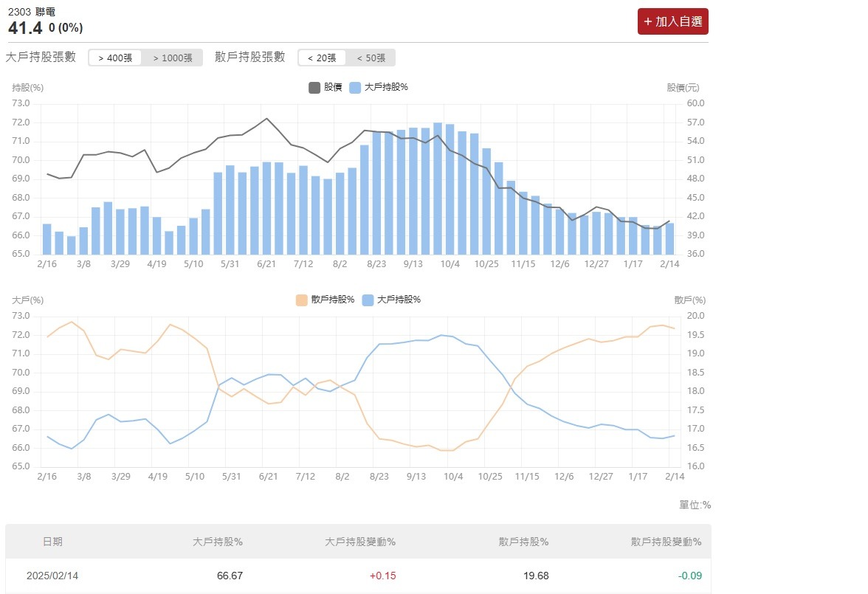
Task: Click the 散戶持股% table column header
Action: (523, 542)
